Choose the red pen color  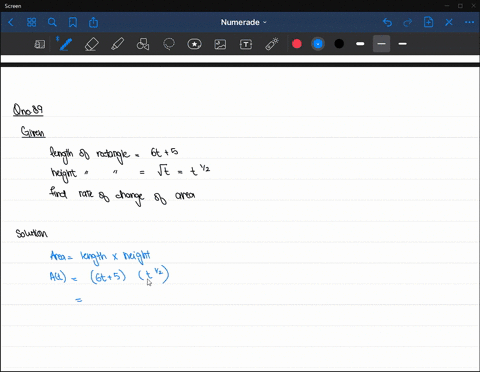[297, 44]
